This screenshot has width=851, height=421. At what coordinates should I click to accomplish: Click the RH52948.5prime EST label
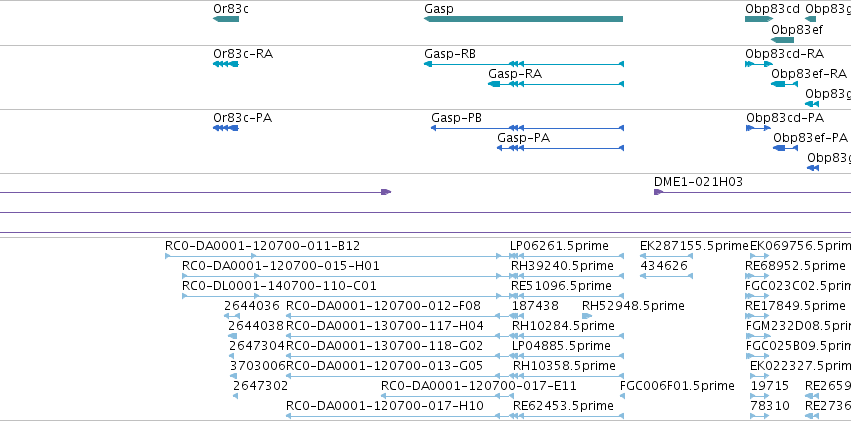[x=633, y=305]
